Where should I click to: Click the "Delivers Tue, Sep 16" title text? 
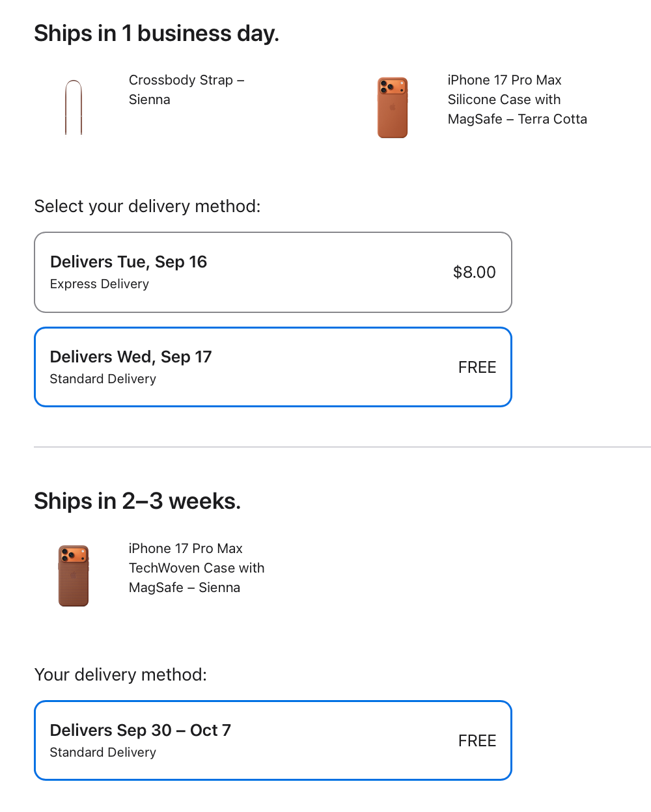coord(128,262)
